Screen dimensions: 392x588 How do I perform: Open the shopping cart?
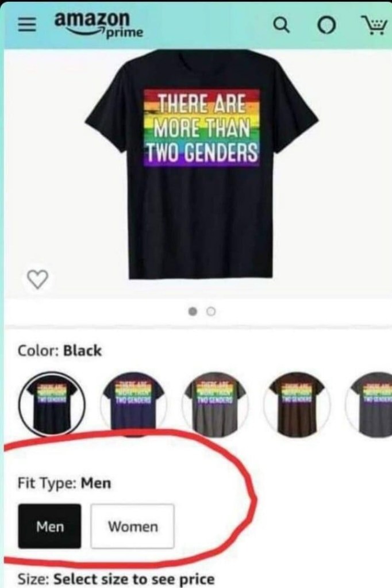[x=374, y=25]
